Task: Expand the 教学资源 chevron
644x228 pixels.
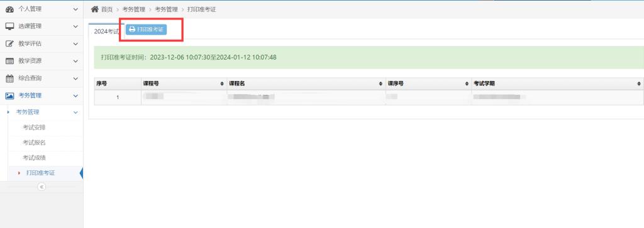Action: pos(75,61)
